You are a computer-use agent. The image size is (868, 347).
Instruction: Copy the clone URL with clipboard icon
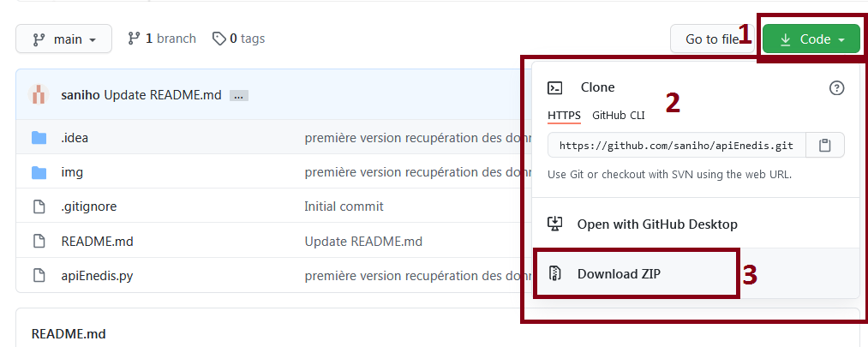pyautogui.click(x=825, y=146)
